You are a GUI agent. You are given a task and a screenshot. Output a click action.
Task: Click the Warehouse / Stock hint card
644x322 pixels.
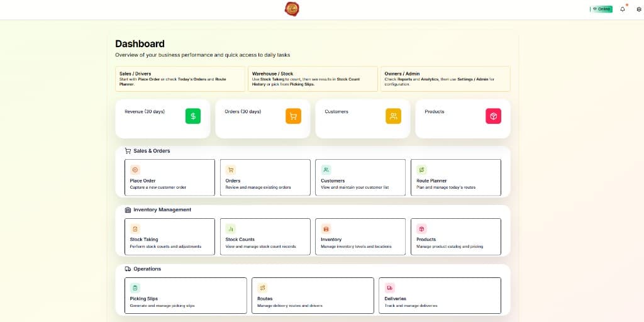313,79
